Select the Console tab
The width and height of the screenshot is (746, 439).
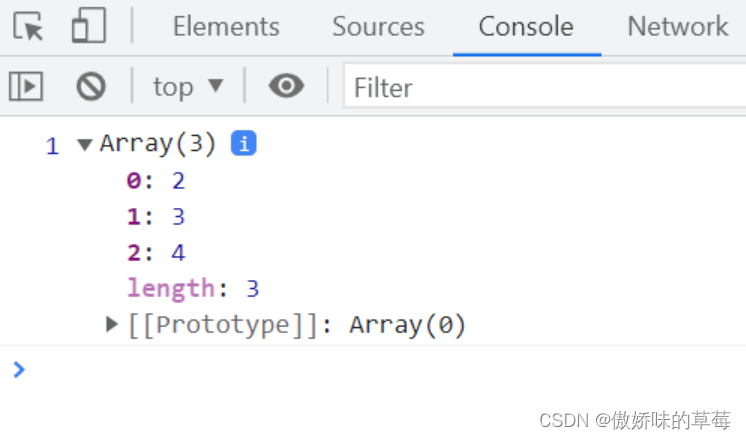click(526, 27)
